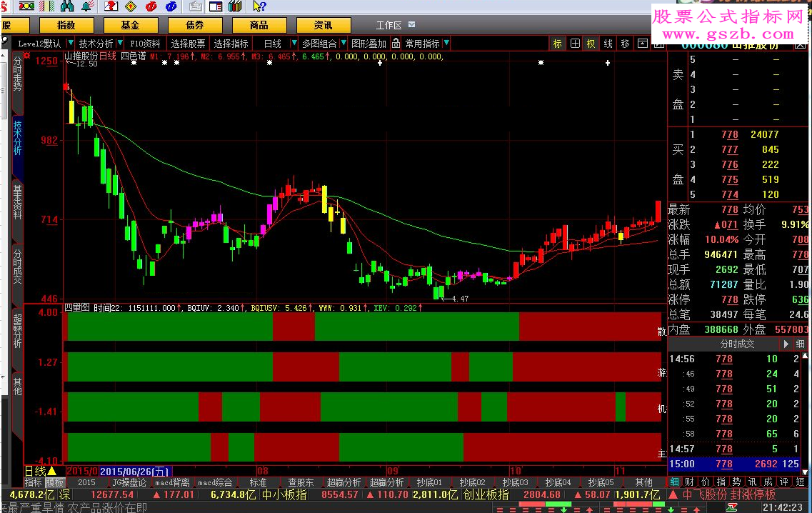Select the 技术分析 side tab
The height and width of the screenshot is (513, 812).
point(18,138)
